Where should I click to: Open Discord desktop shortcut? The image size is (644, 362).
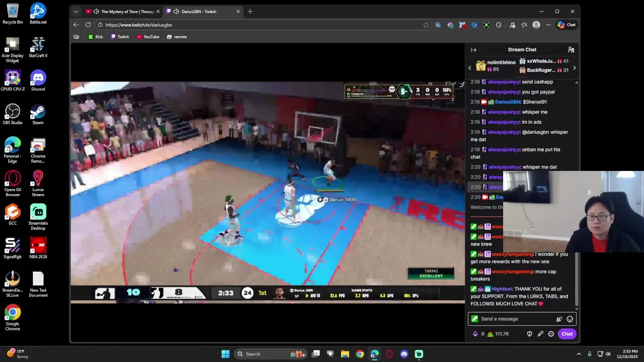tap(38, 81)
